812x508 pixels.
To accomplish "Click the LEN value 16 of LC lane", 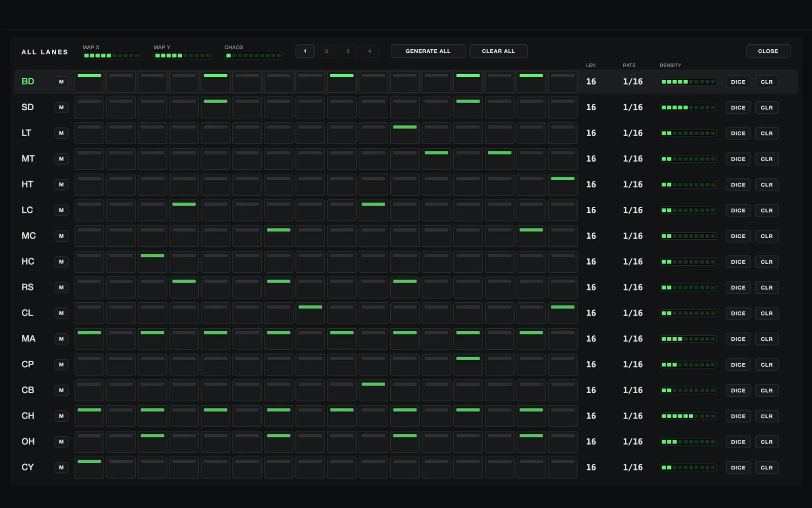I will pyautogui.click(x=591, y=210).
